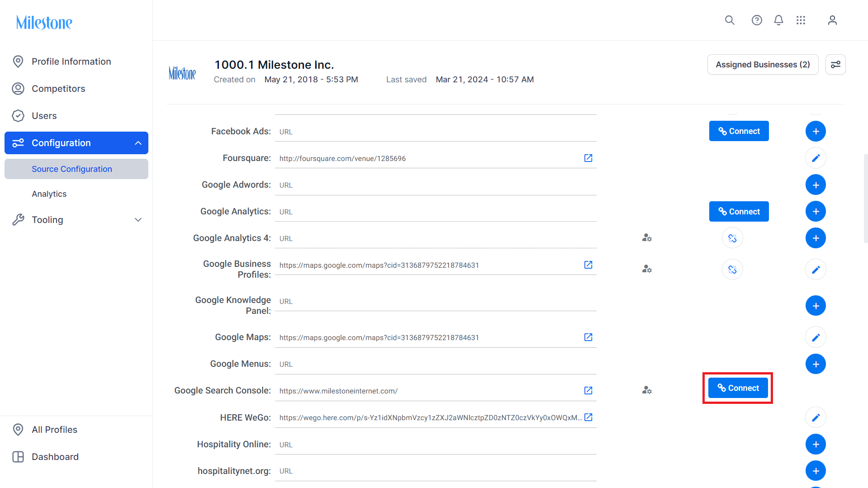Open the apps grid launcher
Viewport: 868px width, 488px height.
(x=801, y=20)
